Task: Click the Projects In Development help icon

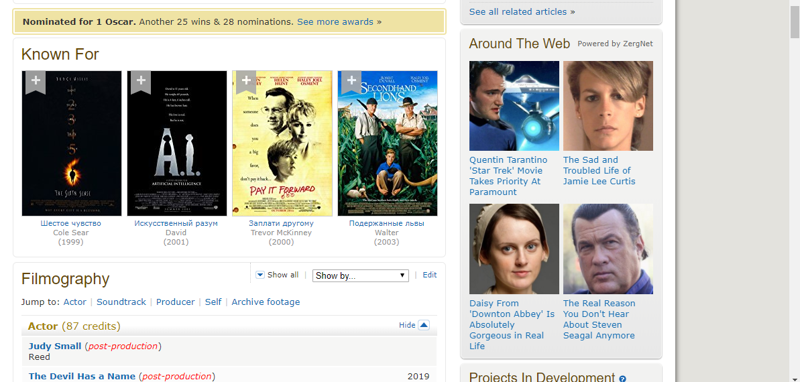Action: point(622,379)
